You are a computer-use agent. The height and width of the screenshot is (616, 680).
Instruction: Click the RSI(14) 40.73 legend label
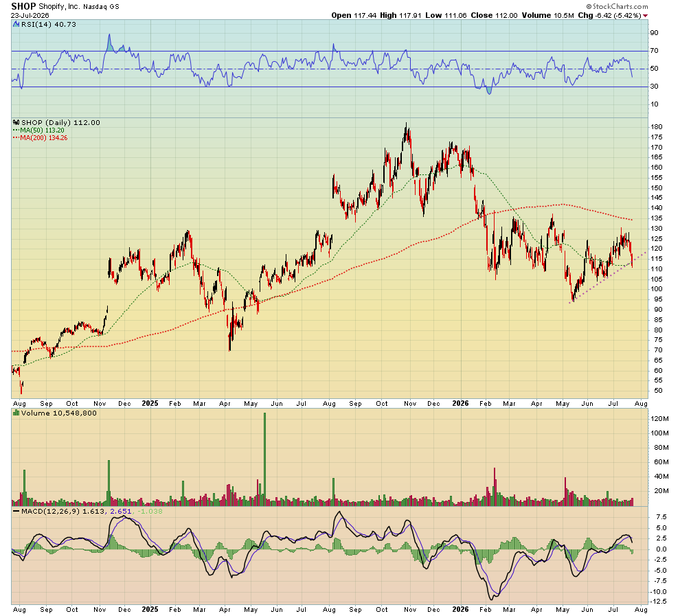tap(49, 25)
